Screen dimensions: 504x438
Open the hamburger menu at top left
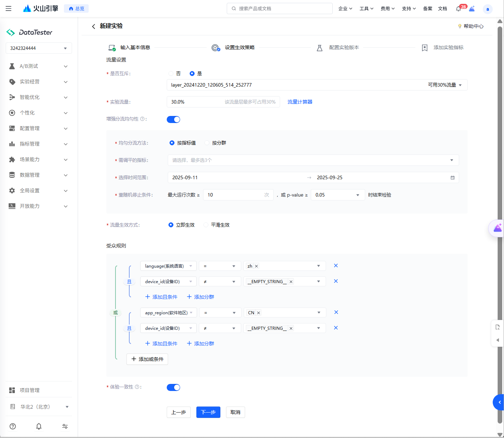[x=8, y=8]
